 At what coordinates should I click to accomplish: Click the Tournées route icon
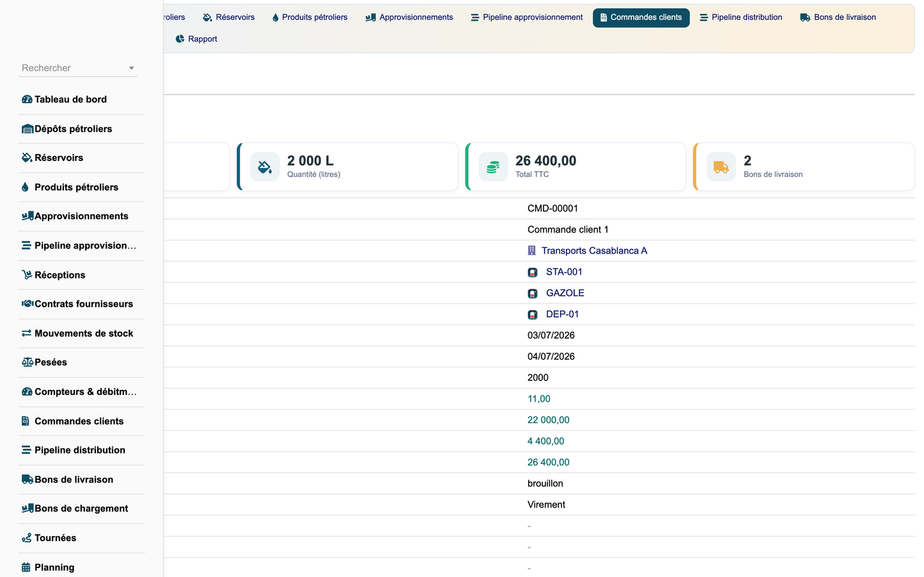pos(26,538)
